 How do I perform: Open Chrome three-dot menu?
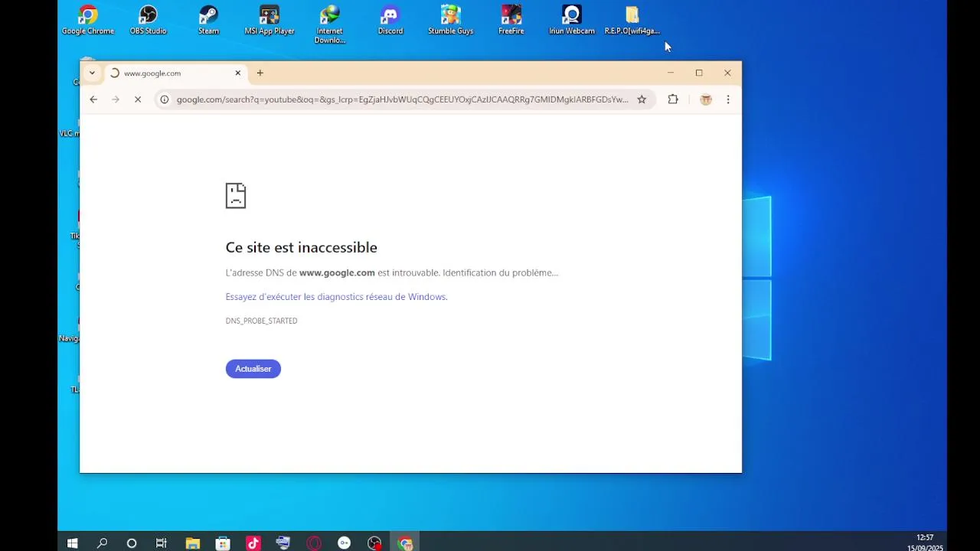(x=728, y=99)
